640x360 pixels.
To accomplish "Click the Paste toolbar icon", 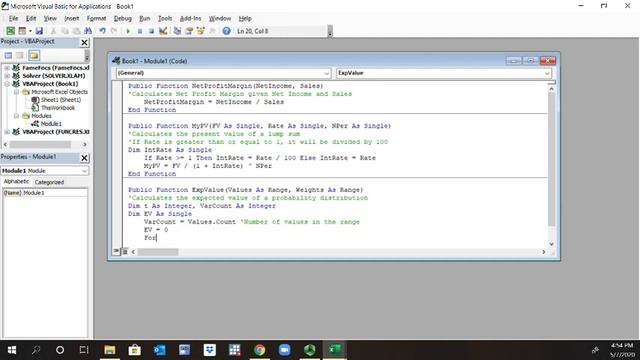I will coord(76,31).
